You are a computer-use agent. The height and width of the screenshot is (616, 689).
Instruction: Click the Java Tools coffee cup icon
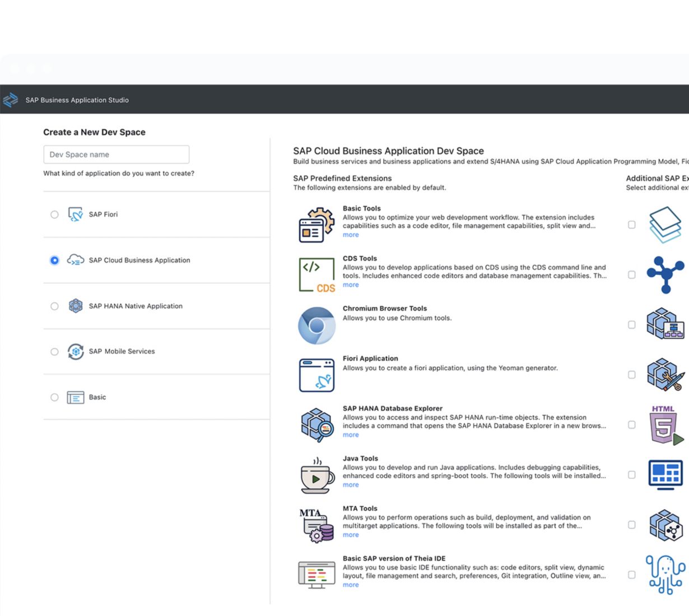click(x=316, y=475)
